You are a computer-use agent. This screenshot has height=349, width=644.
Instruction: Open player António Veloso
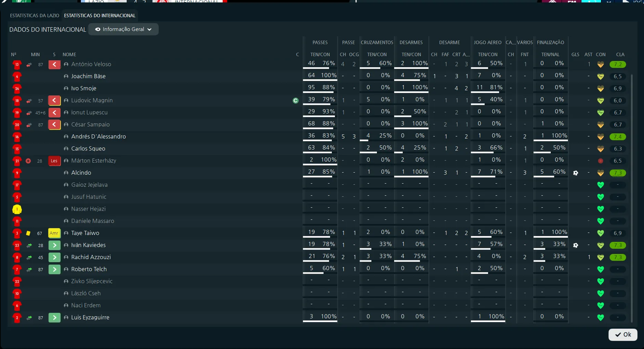[x=91, y=64]
